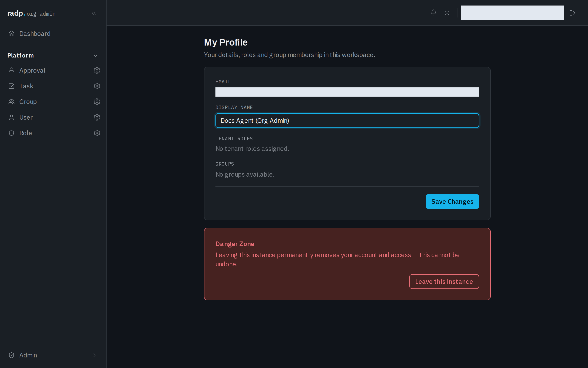Open the User page
The image size is (588, 368).
(26, 117)
